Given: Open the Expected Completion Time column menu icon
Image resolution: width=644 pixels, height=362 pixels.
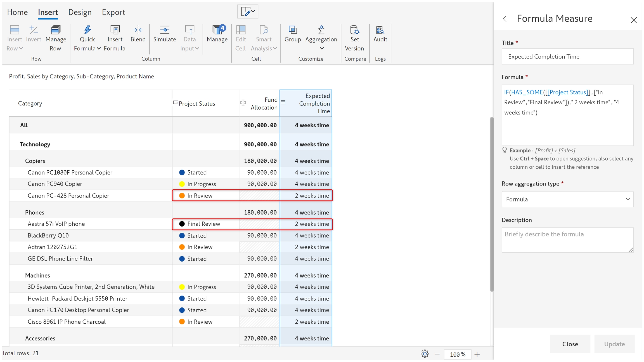Looking at the screenshot, I should coord(283,103).
